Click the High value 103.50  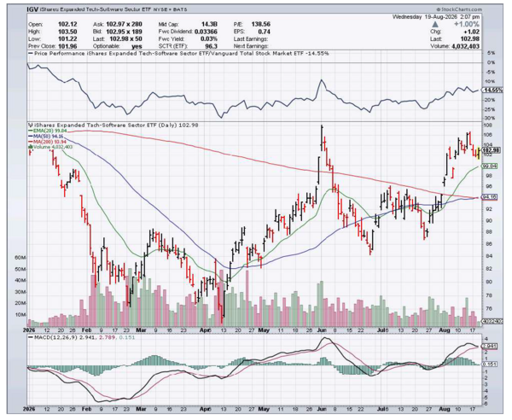tap(67, 32)
